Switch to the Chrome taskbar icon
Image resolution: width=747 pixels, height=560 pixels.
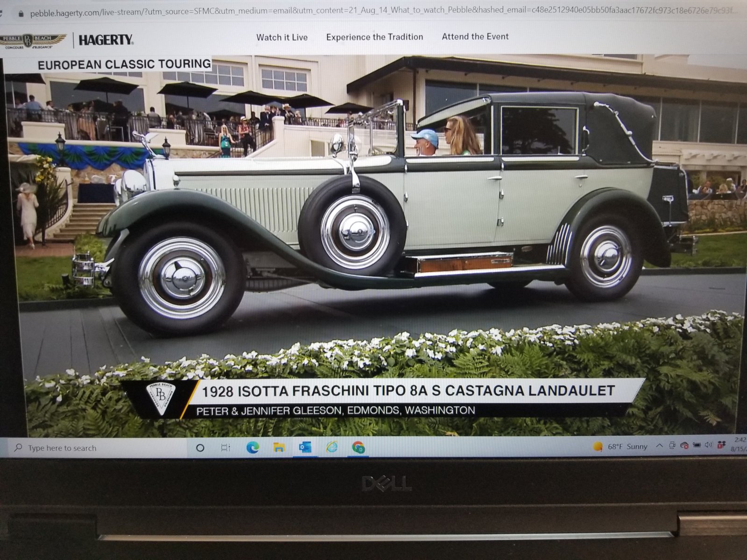pos(359,448)
